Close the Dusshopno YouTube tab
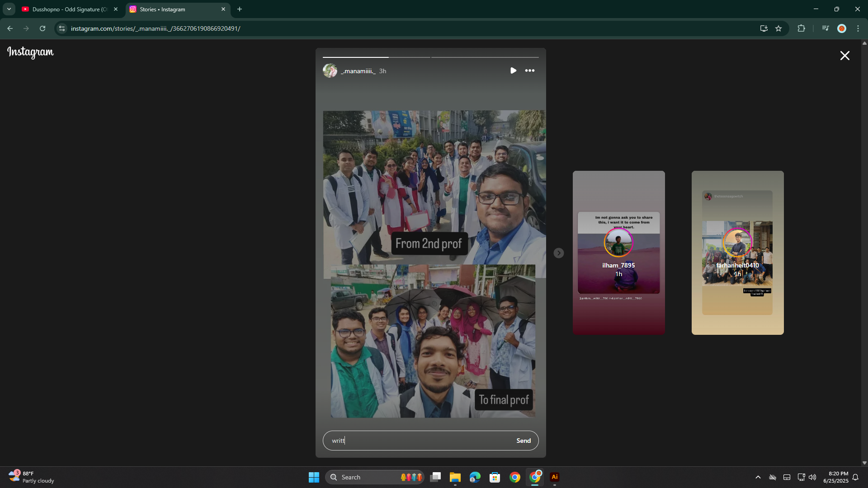Image resolution: width=868 pixels, height=488 pixels. click(x=116, y=9)
